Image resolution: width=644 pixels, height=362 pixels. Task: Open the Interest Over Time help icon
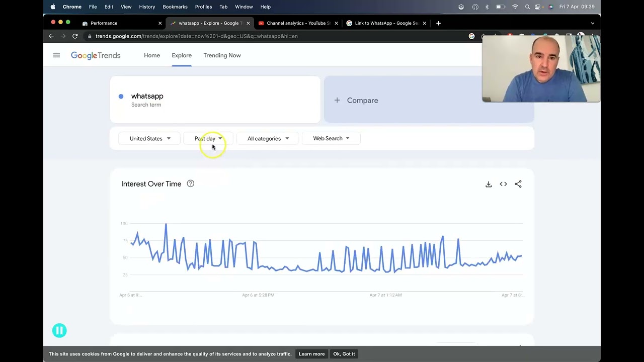191,184
